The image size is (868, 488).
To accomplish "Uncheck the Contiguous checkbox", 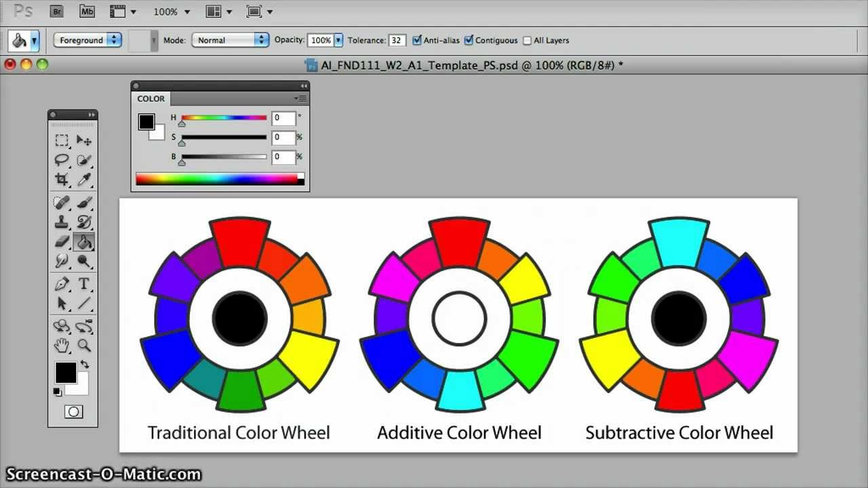I will click(469, 40).
